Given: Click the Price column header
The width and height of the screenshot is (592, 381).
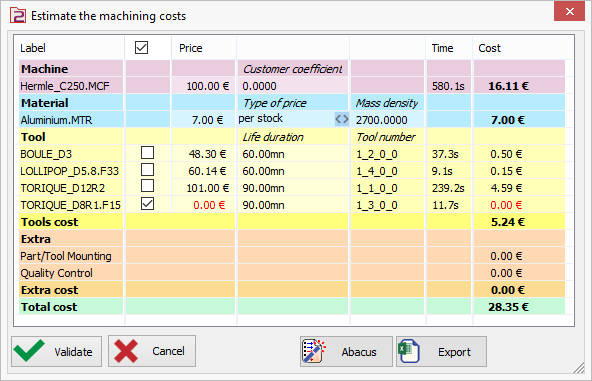Looking at the screenshot, I should [191, 48].
